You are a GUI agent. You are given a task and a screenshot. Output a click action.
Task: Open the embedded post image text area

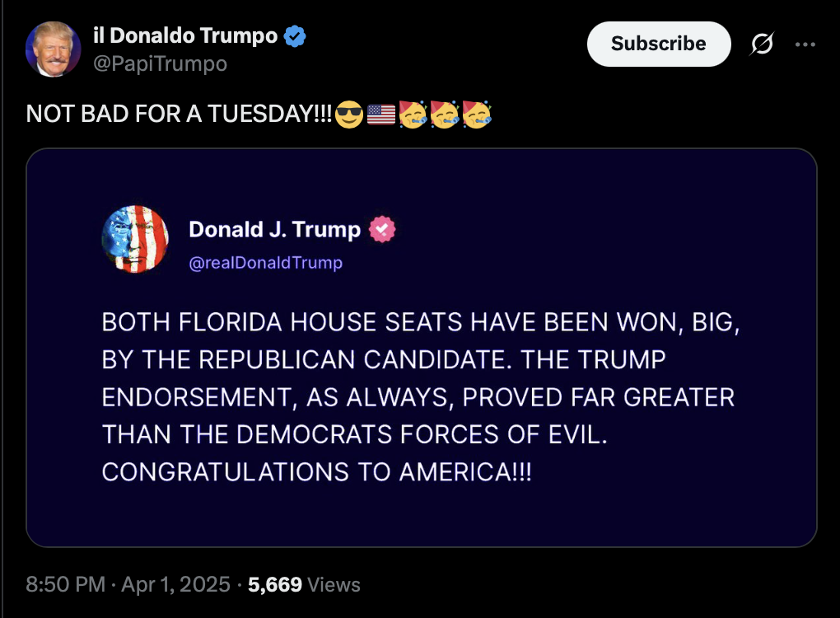click(x=421, y=397)
